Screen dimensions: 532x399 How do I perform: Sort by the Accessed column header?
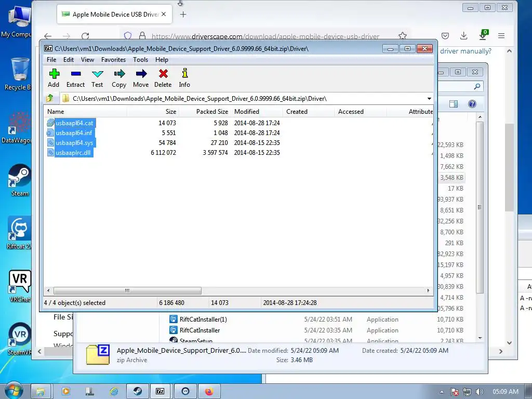coord(361,112)
